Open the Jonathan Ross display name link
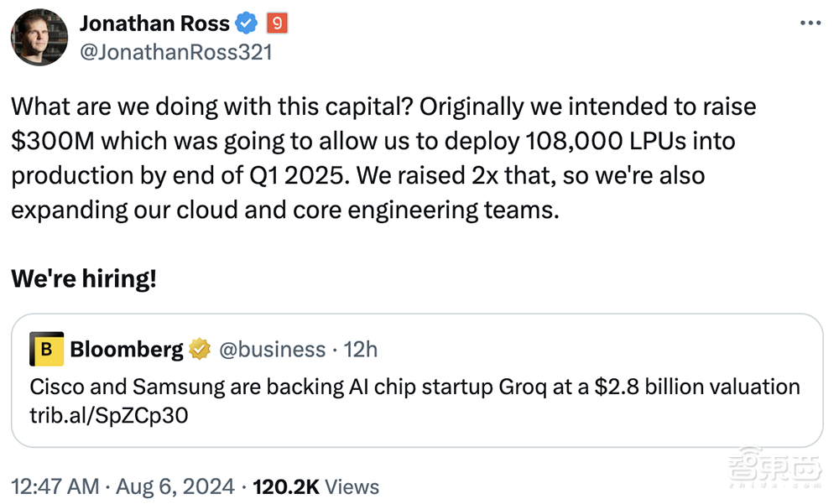The width and height of the screenshot is (839, 504). coord(154,24)
